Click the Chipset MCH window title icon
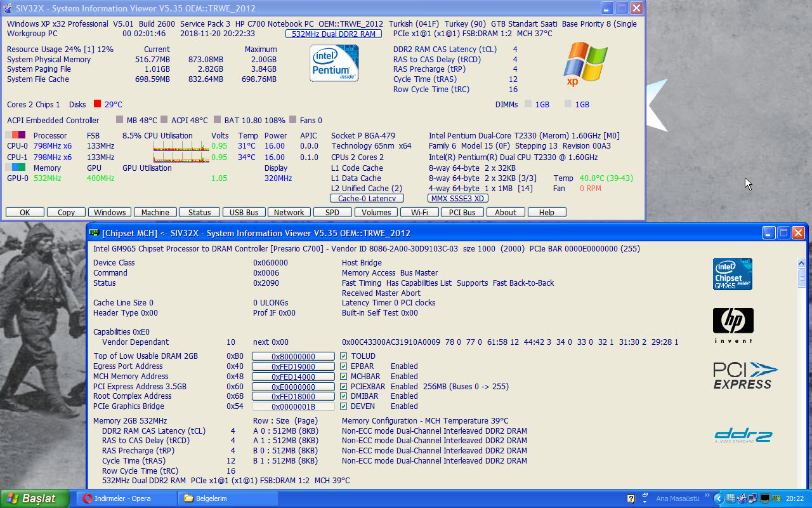The width and height of the screenshot is (812, 508). coord(95,233)
